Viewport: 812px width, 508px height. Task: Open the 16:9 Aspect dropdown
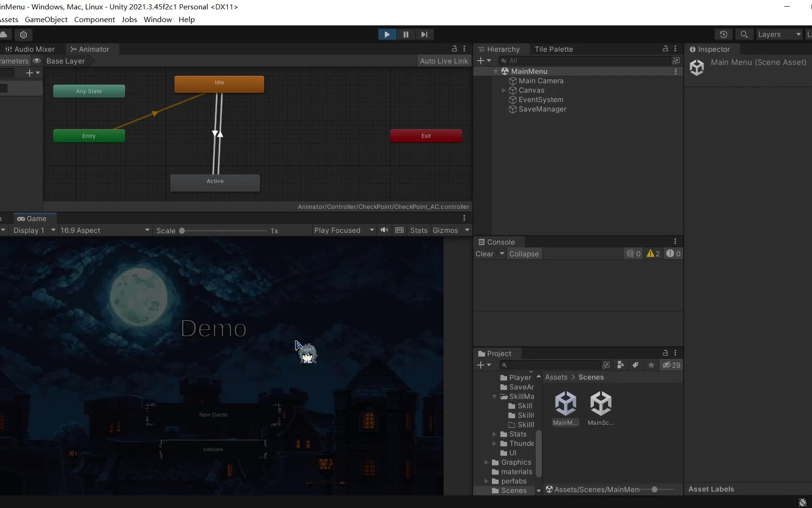coord(105,230)
